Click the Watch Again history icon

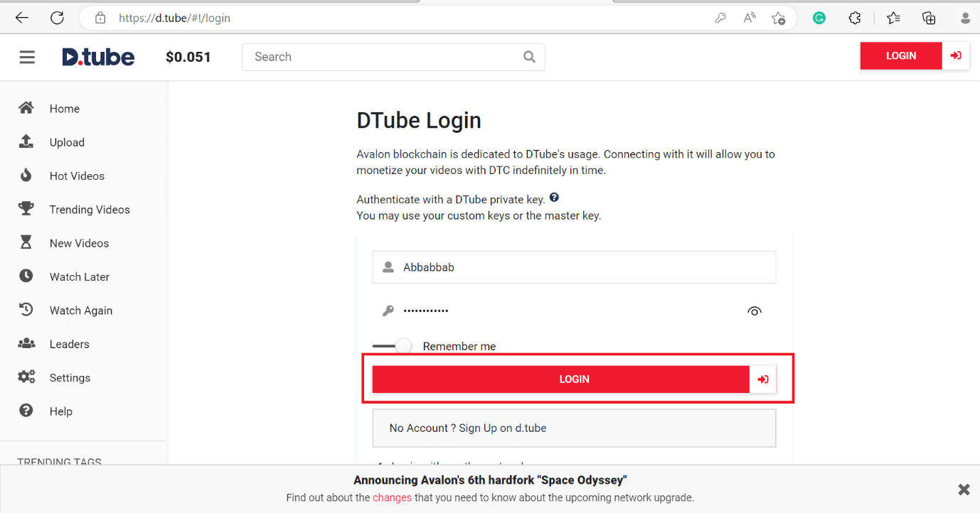point(26,310)
